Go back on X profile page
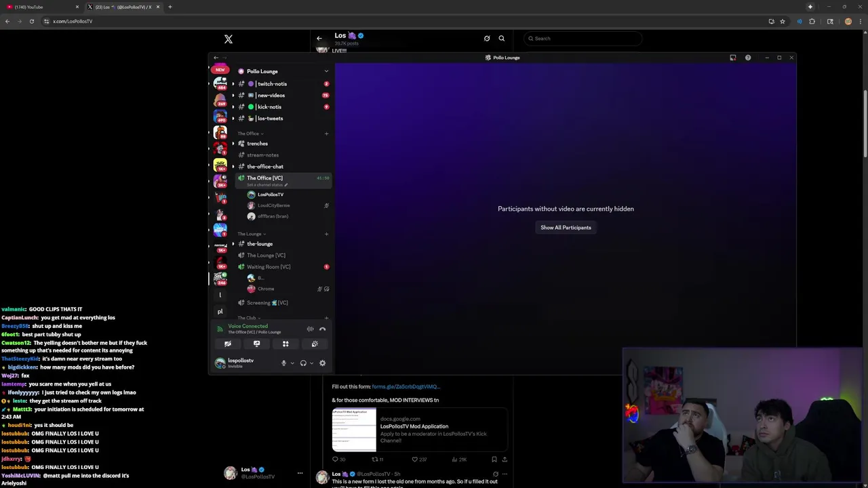This screenshot has width=868, height=488. (319, 39)
